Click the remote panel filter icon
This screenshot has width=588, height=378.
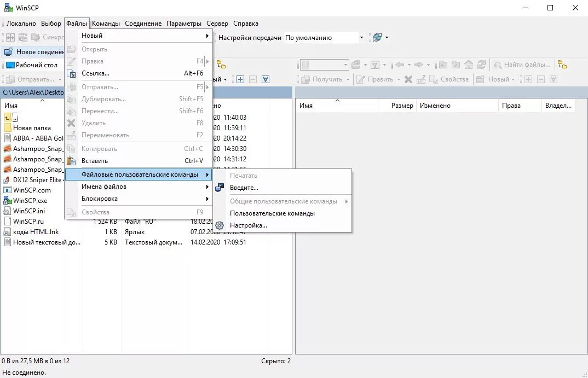pyautogui.click(x=374, y=65)
